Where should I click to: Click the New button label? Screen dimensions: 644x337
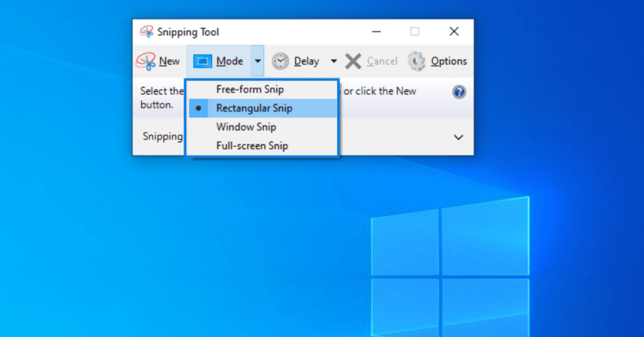[x=169, y=61]
